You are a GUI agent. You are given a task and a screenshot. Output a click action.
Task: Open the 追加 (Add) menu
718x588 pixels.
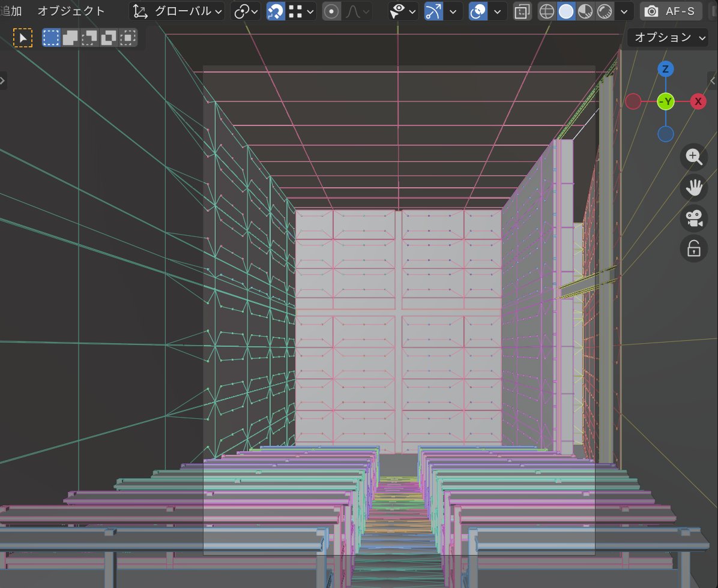pos(11,11)
